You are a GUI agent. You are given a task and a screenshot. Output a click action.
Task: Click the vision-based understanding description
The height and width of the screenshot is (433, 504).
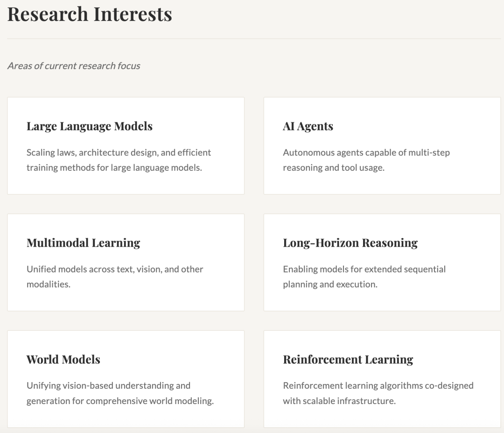click(120, 393)
